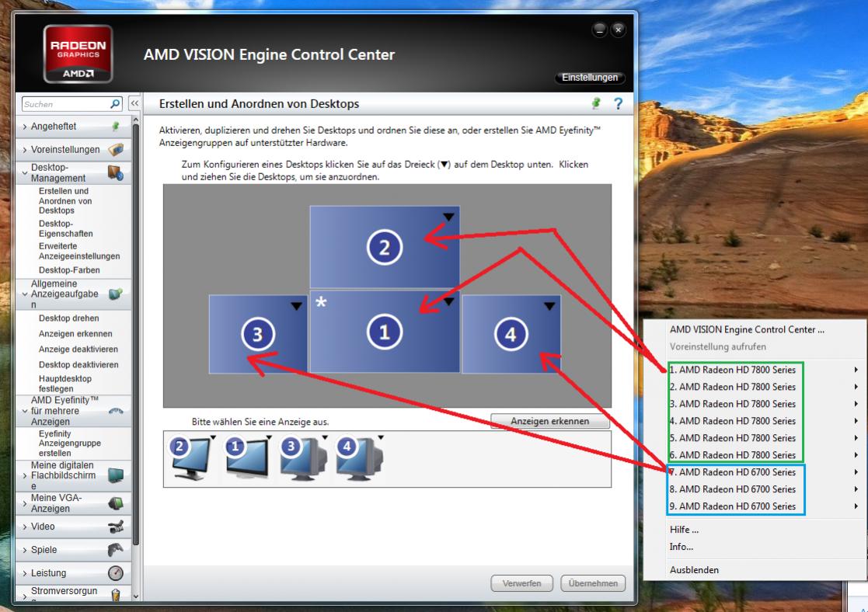Click the Verwerfen button
868x612 pixels.
(521, 583)
